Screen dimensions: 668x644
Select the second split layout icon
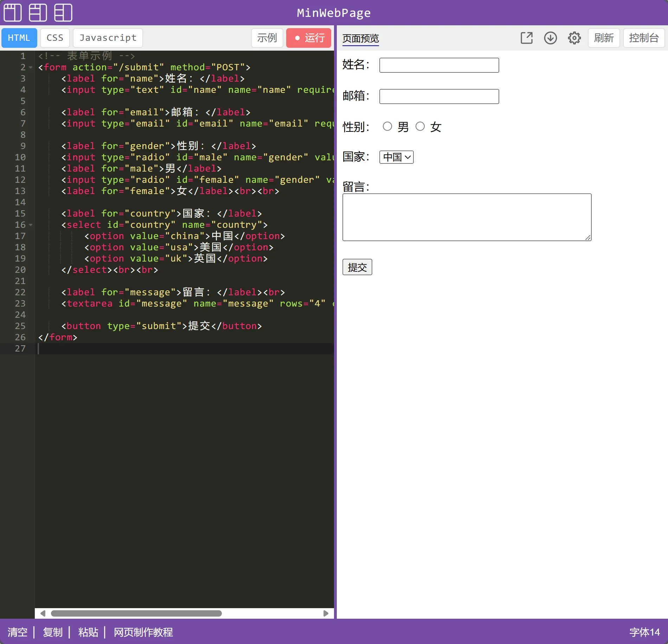point(38,13)
